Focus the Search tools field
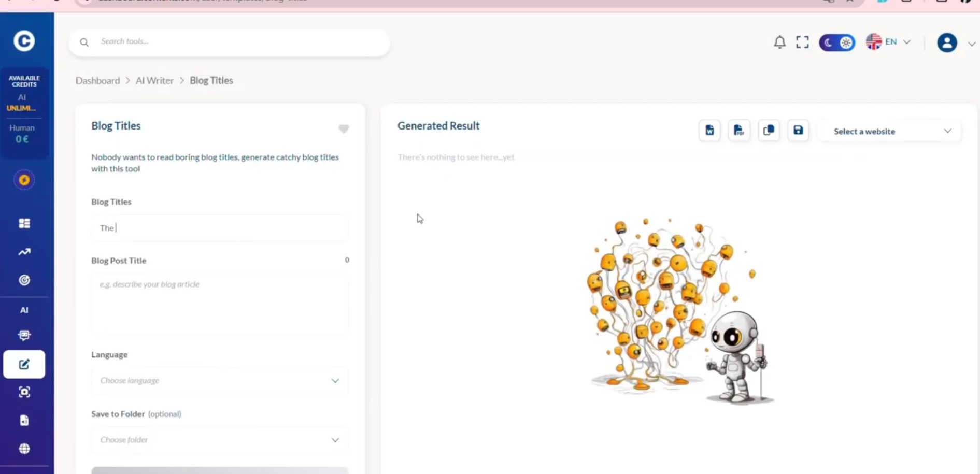This screenshot has height=474, width=980. click(229, 42)
